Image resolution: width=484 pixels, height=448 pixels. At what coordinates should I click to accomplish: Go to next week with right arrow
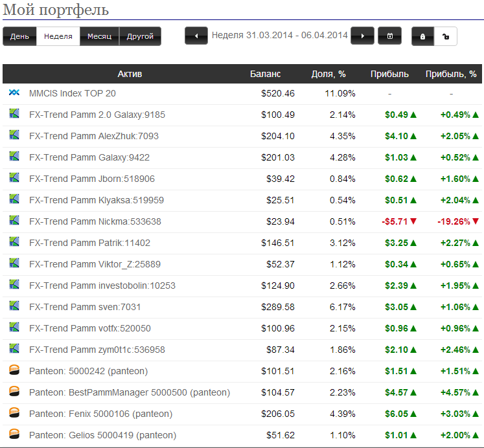(362, 36)
